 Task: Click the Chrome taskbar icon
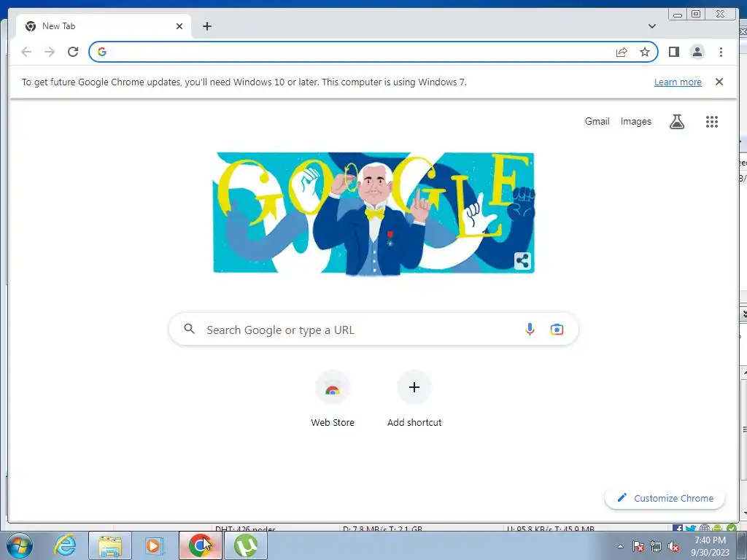(201, 545)
